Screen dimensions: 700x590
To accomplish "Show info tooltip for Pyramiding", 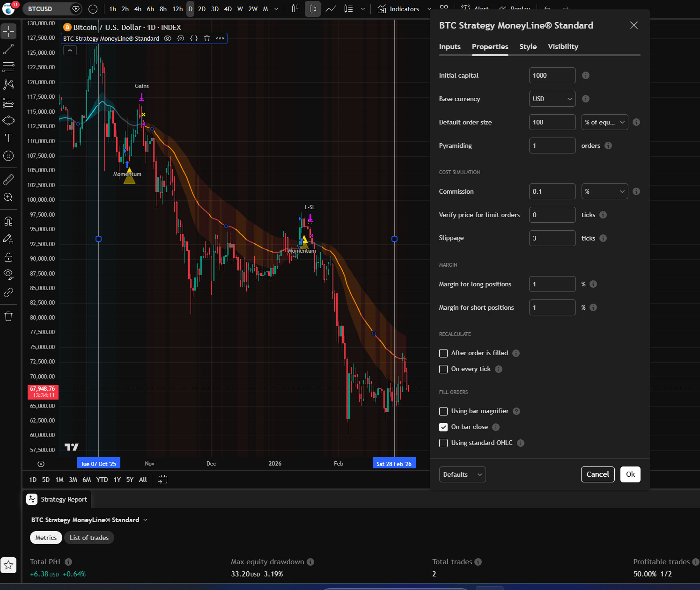I will pos(608,146).
